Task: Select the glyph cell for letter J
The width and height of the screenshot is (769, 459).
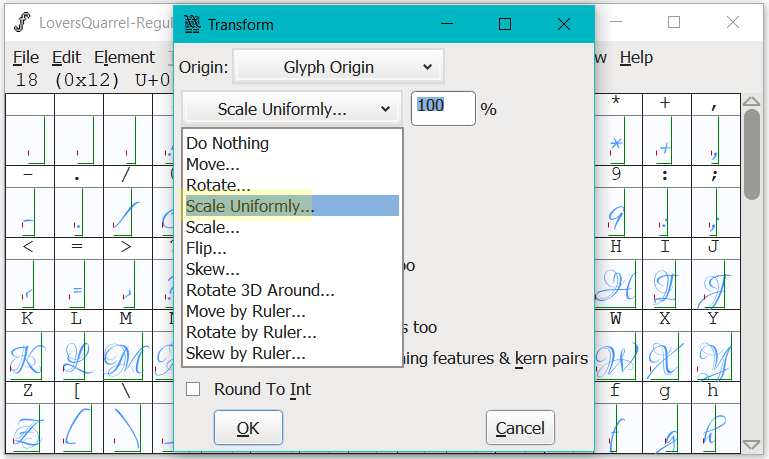Action: coord(716,284)
